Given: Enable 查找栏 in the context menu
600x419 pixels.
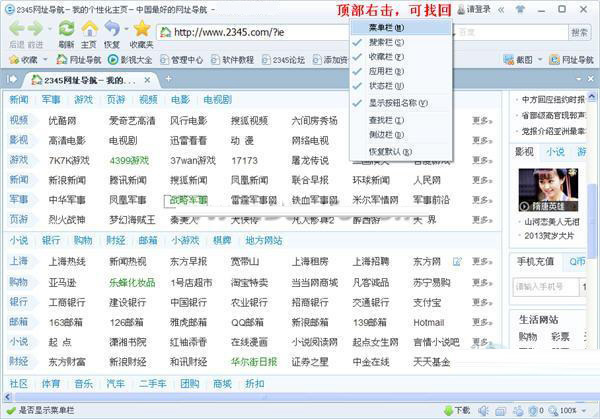Looking at the screenshot, I should tap(401, 120).
